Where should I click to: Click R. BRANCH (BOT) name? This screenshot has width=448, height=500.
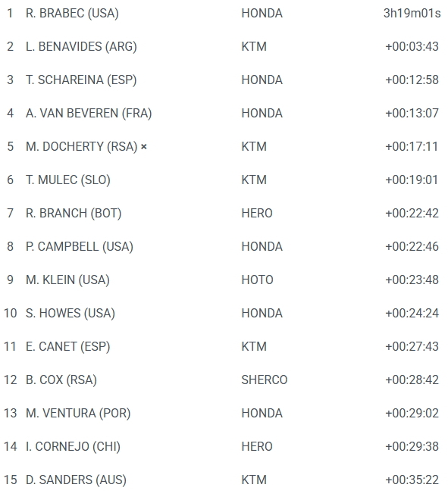click(74, 214)
